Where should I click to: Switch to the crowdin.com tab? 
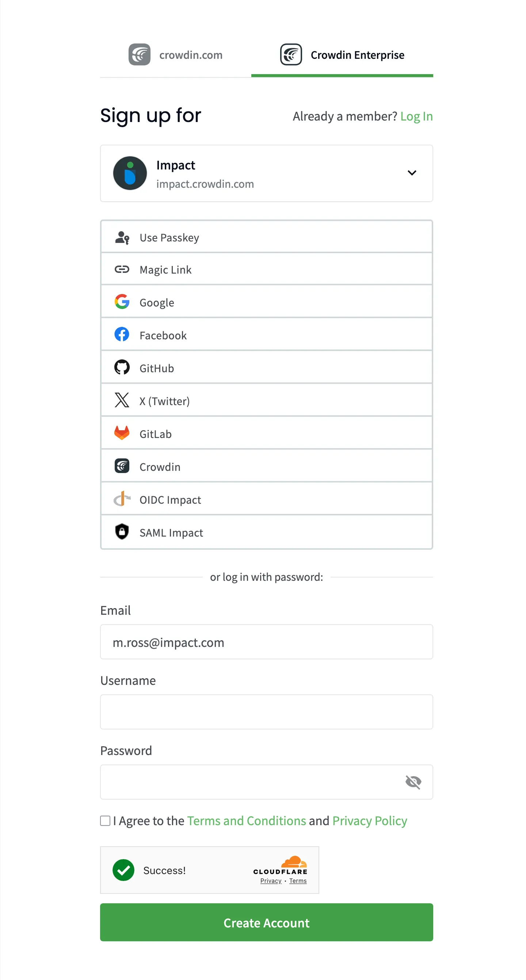click(176, 55)
